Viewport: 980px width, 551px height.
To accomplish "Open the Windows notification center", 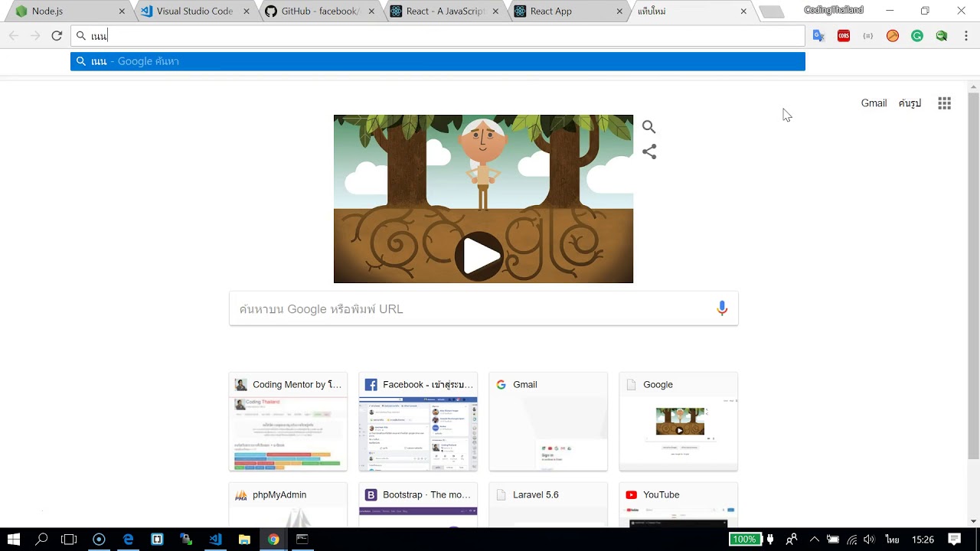I will 954,540.
